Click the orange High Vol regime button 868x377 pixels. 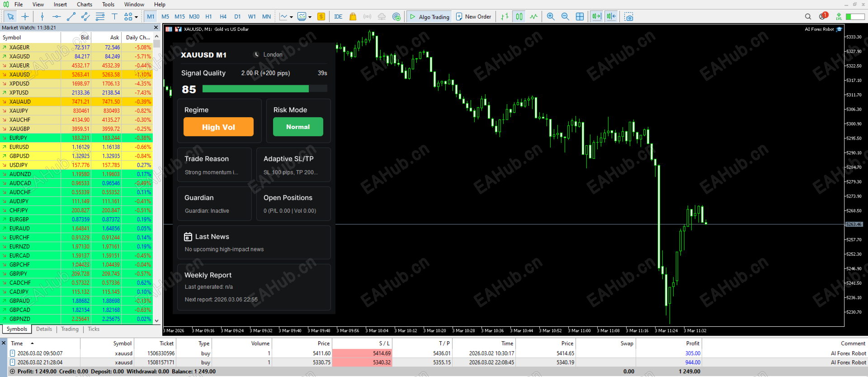[218, 127]
